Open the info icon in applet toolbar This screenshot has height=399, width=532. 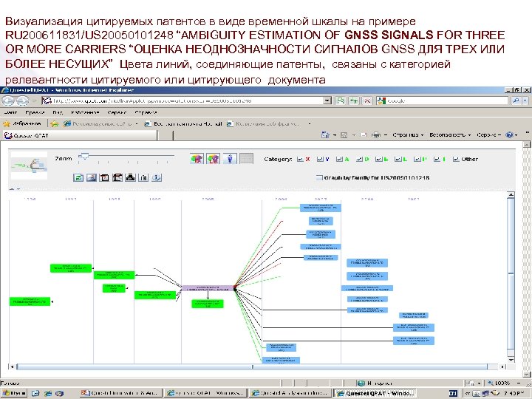[x=157, y=177]
